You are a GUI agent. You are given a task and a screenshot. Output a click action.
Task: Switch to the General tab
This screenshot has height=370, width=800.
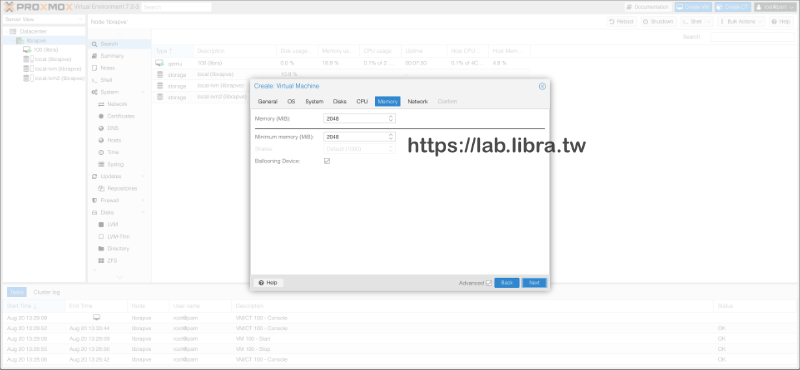[x=267, y=102]
